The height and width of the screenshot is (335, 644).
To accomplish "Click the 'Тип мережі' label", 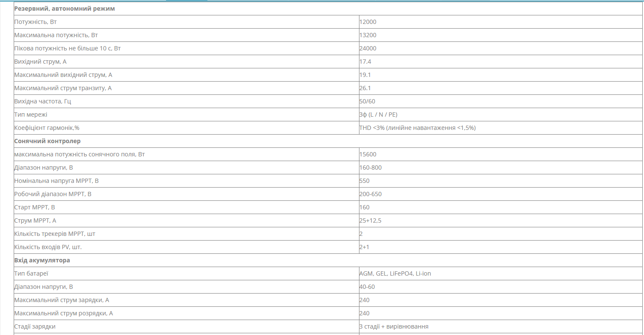I will [x=31, y=115].
